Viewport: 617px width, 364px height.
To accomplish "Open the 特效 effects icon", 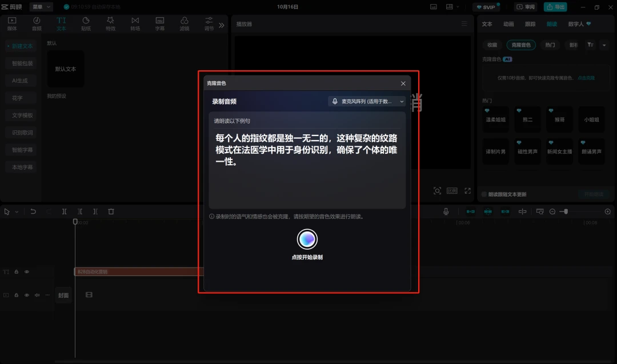I will (111, 23).
